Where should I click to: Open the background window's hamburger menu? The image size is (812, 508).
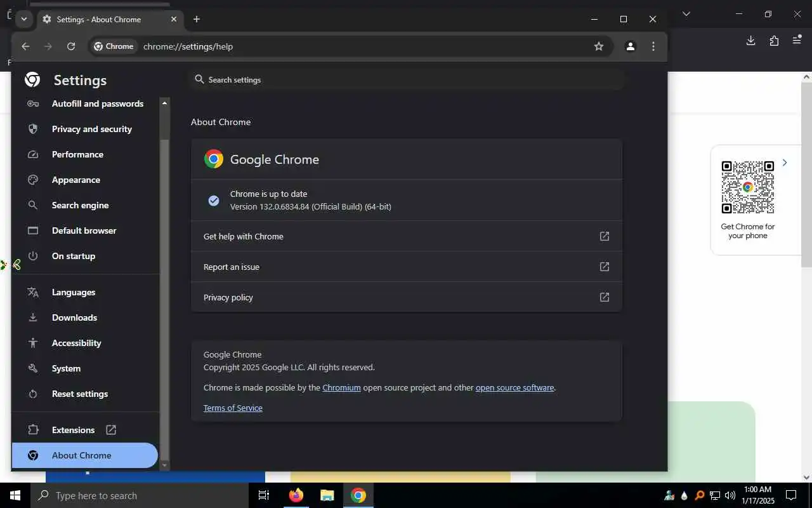click(x=797, y=41)
